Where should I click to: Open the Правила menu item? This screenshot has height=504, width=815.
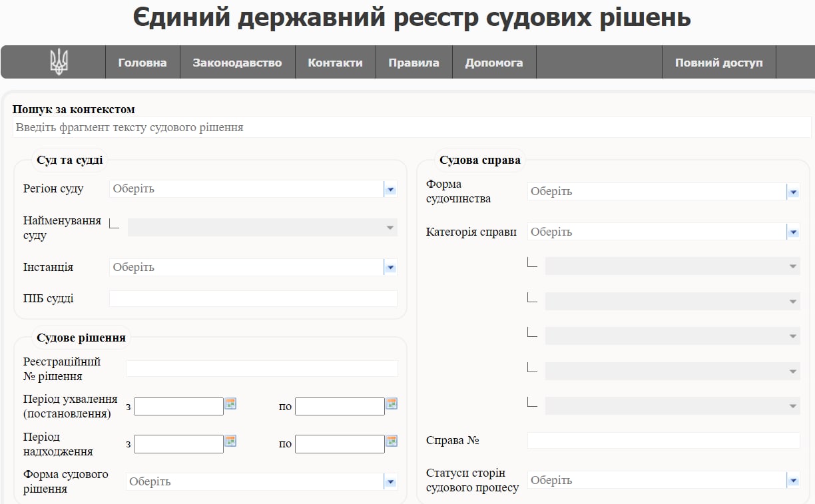(413, 63)
